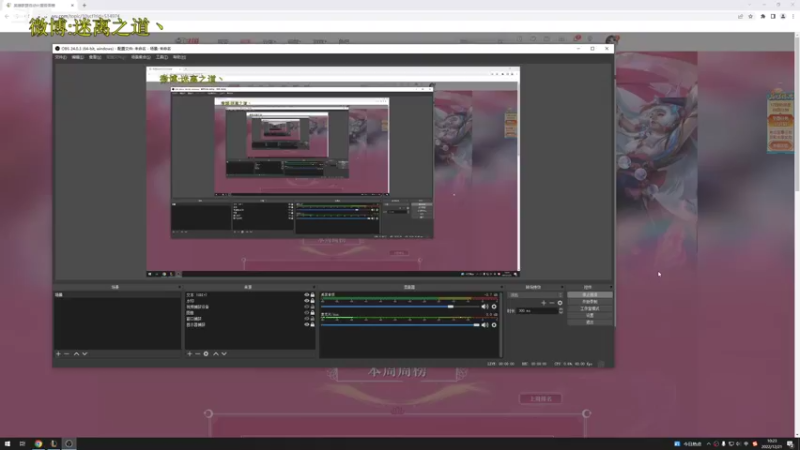The width and height of the screenshot is (800, 450).
Task: Toggle lock on 视频捕获设备 source
Action: click(x=313, y=307)
